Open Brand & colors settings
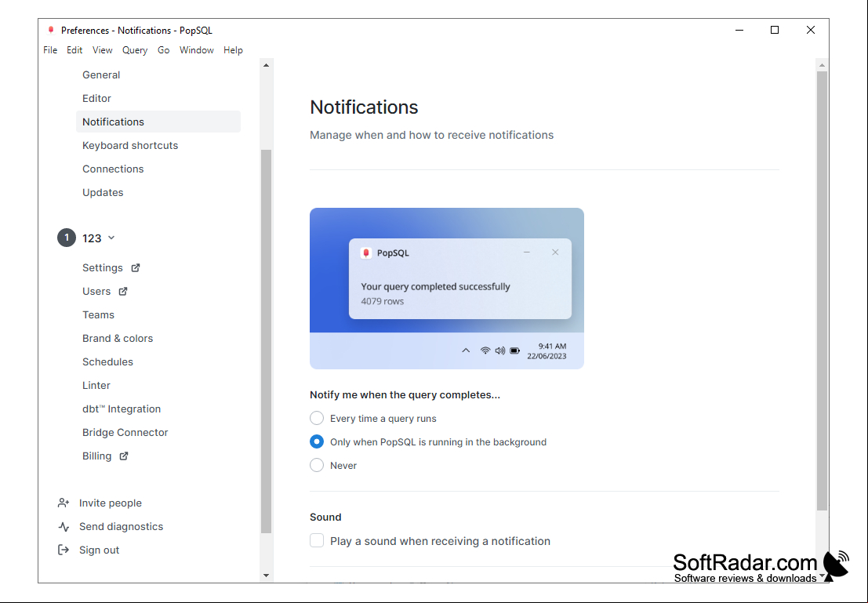This screenshot has width=868, height=603. (x=118, y=338)
